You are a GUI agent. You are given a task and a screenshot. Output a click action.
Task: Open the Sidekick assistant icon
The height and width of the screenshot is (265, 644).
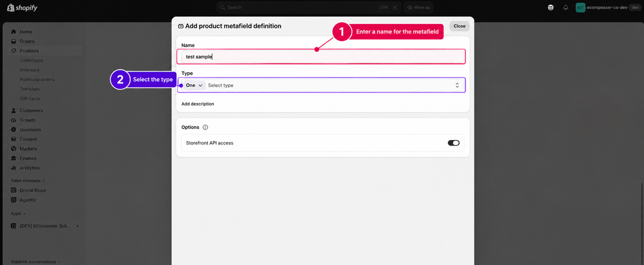pos(551,8)
